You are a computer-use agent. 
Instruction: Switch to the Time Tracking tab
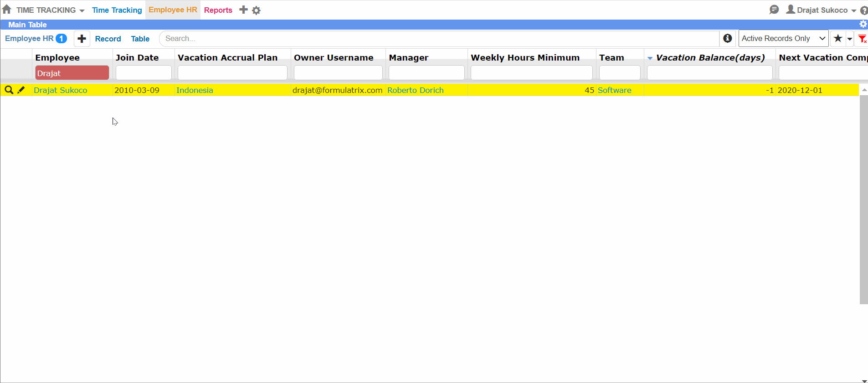point(117,10)
